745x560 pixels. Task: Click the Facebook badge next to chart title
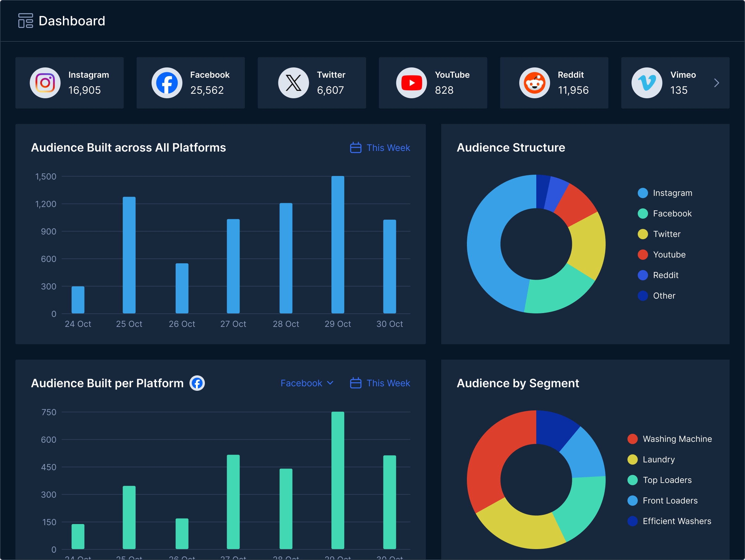197,383
